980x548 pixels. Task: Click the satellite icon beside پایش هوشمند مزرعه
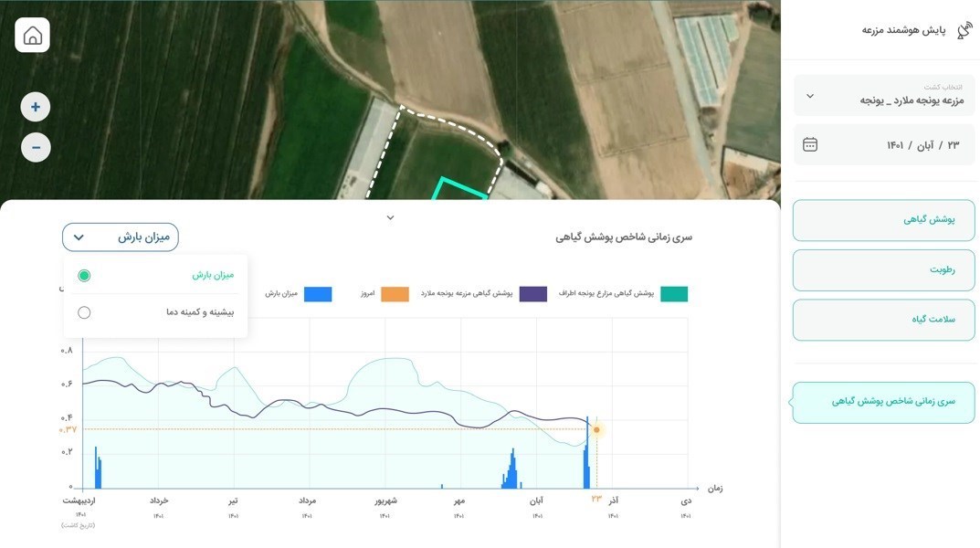(964, 30)
